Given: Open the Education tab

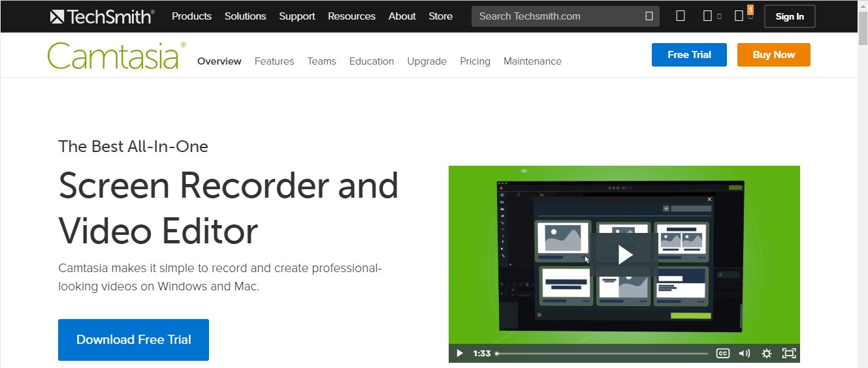Looking at the screenshot, I should pyautogui.click(x=372, y=61).
